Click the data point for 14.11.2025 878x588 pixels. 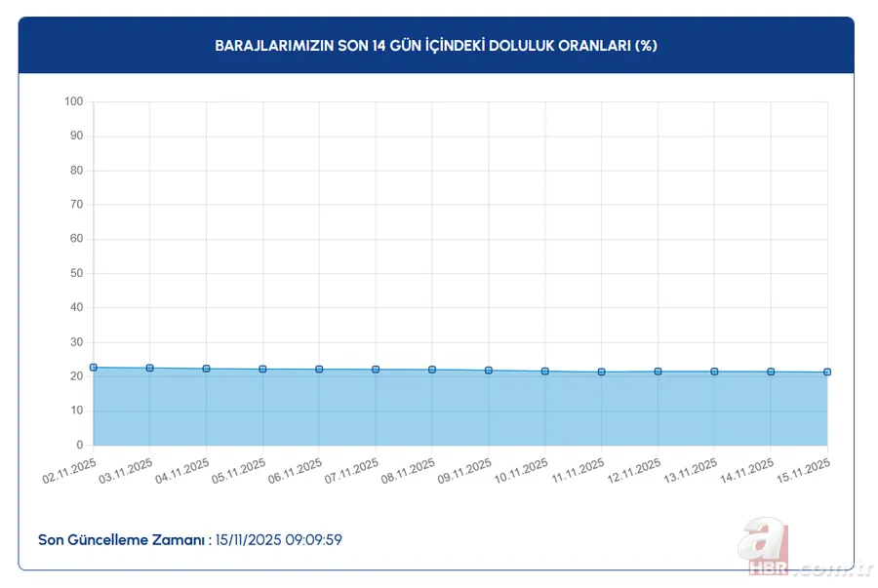tap(771, 372)
